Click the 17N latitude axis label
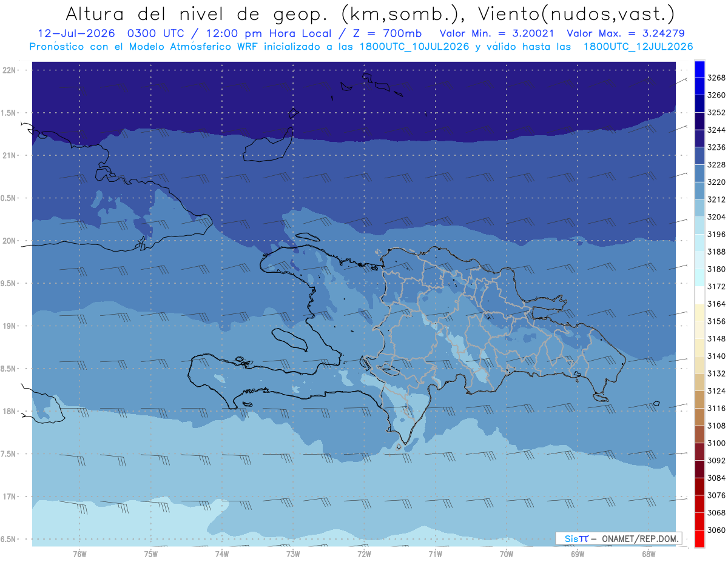728x562 pixels. 10,497
